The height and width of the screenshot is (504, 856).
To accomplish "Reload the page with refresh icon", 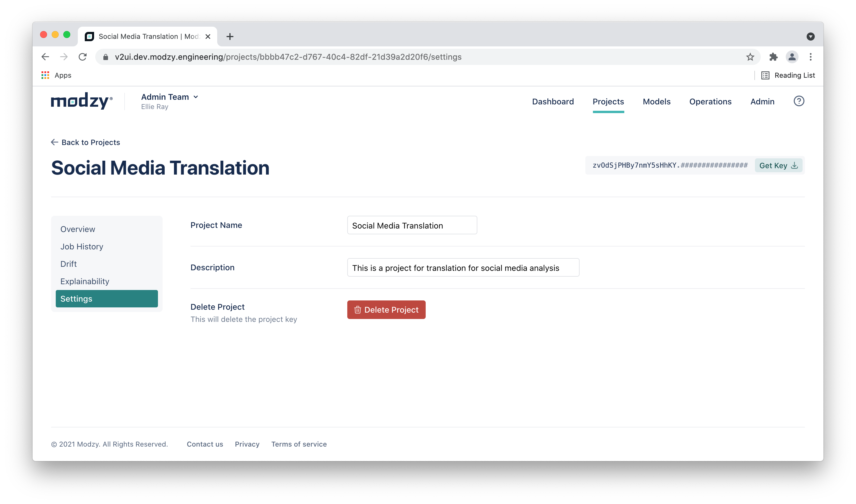I will click(82, 57).
